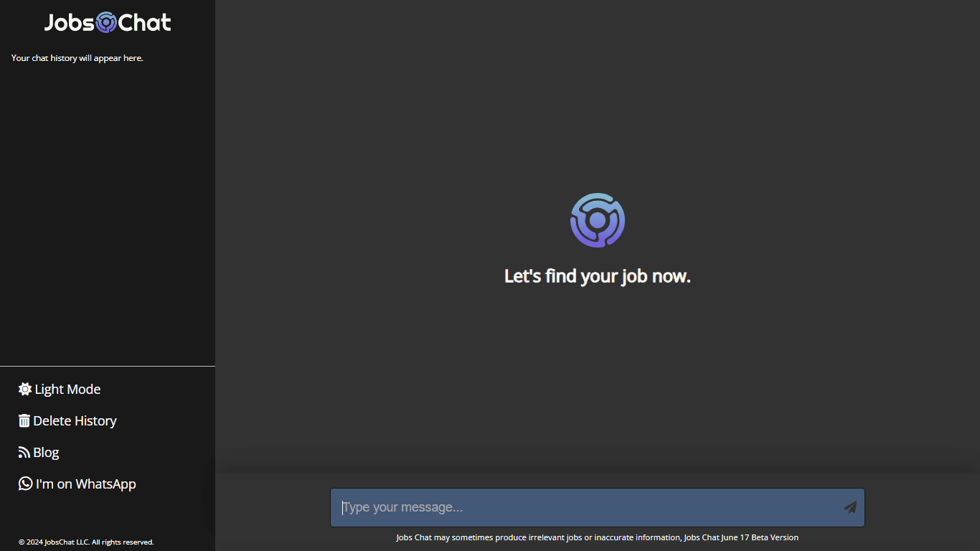Click the WhatsApp icon in sidebar
This screenshot has height=551, width=980.
coord(25,484)
